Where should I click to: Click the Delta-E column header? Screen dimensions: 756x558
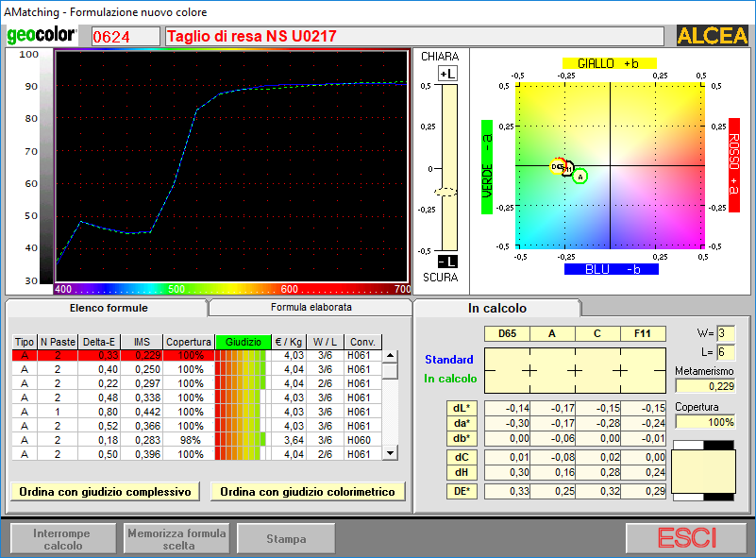pyautogui.click(x=99, y=342)
